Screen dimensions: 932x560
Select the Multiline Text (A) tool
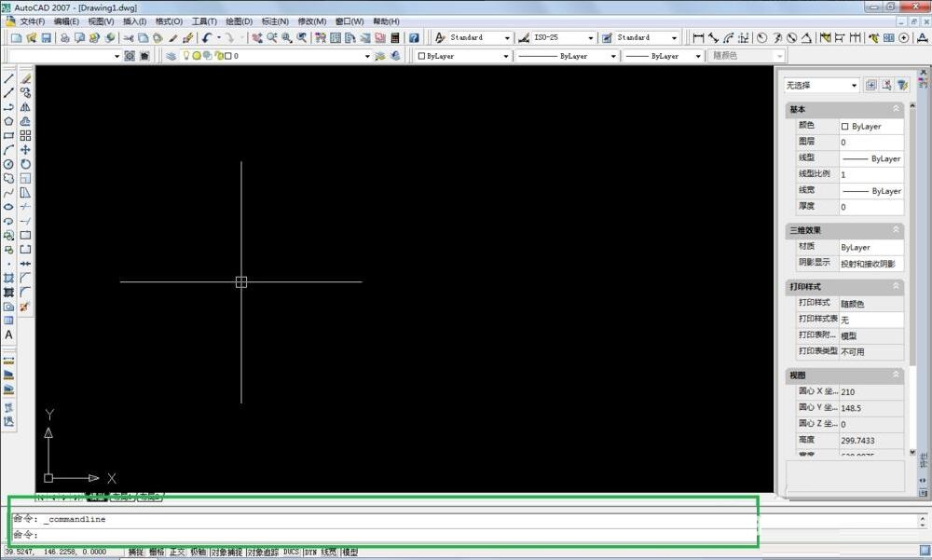8,335
